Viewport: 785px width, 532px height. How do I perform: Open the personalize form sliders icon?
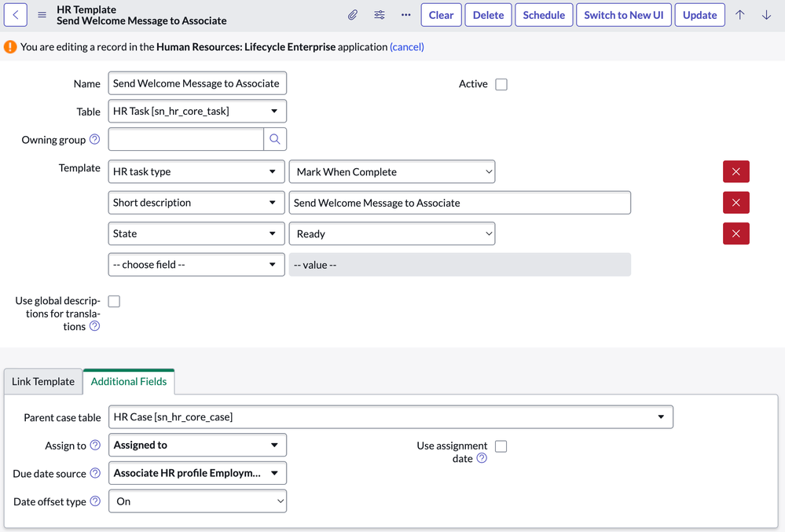click(380, 15)
